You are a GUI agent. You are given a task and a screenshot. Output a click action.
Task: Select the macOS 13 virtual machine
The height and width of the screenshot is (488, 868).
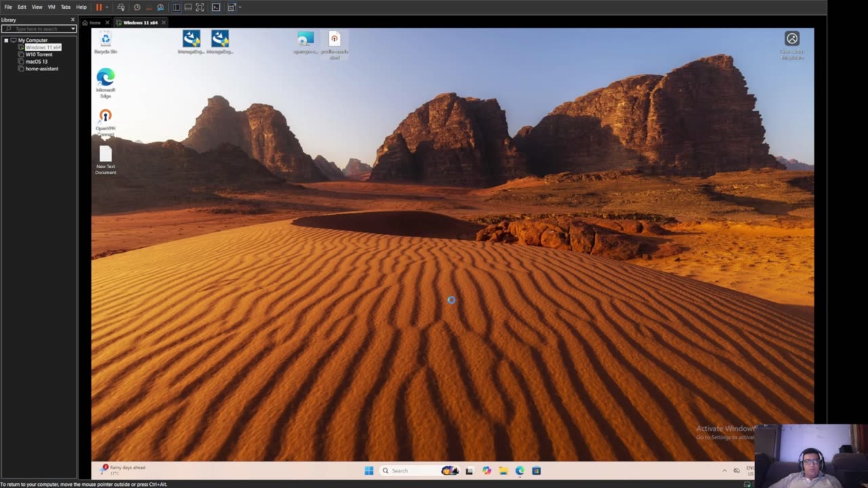tap(37, 62)
